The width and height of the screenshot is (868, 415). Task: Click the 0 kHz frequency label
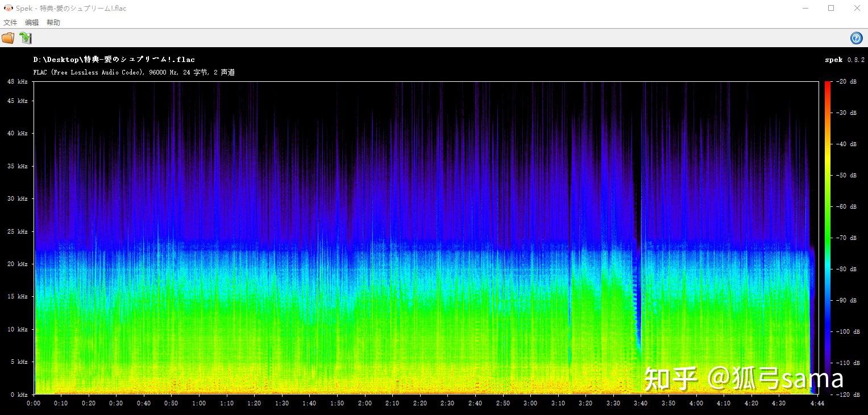point(19,395)
